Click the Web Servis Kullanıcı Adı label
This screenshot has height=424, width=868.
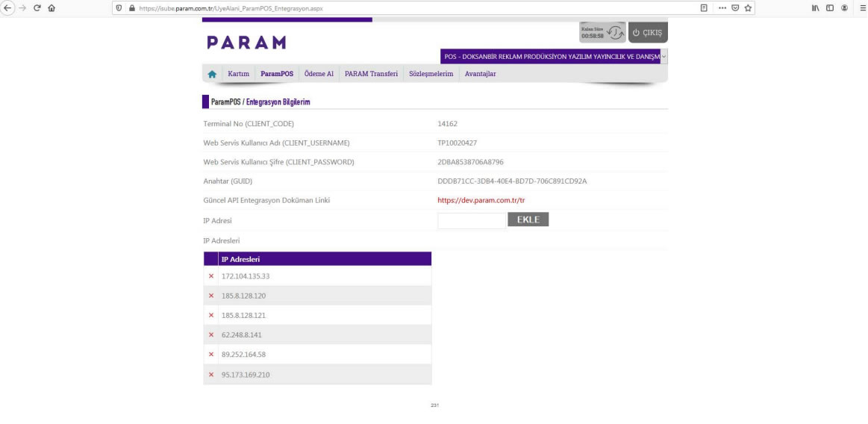click(277, 143)
